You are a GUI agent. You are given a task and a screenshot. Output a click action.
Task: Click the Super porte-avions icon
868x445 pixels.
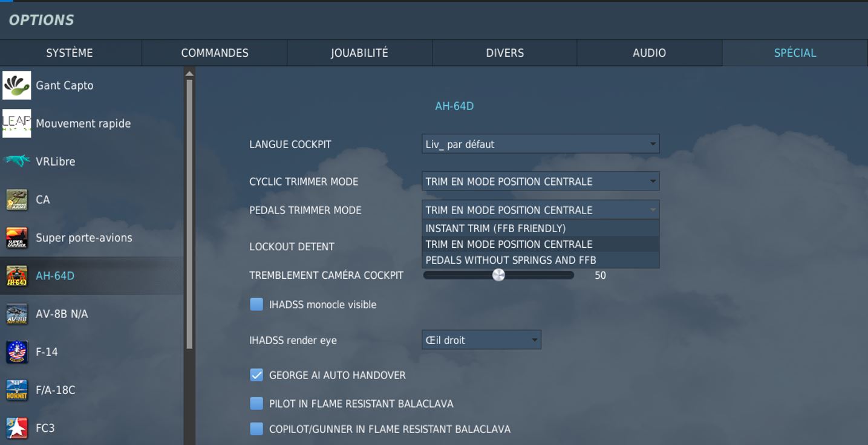pos(16,238)
